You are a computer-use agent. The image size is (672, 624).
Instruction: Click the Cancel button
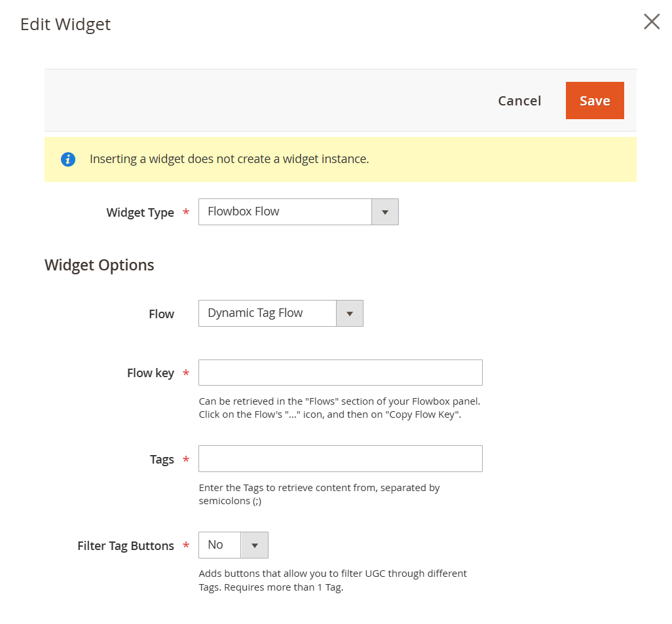(x=519, y=101)
